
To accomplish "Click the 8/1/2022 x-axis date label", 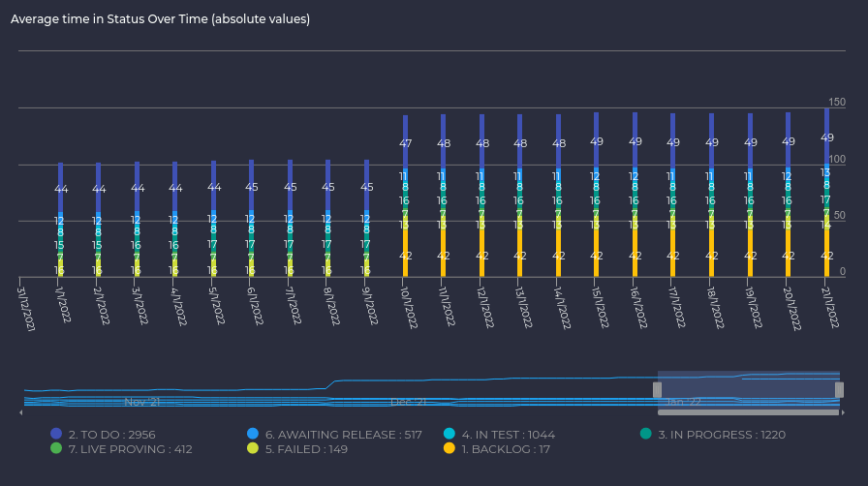I will pos(331,306).
